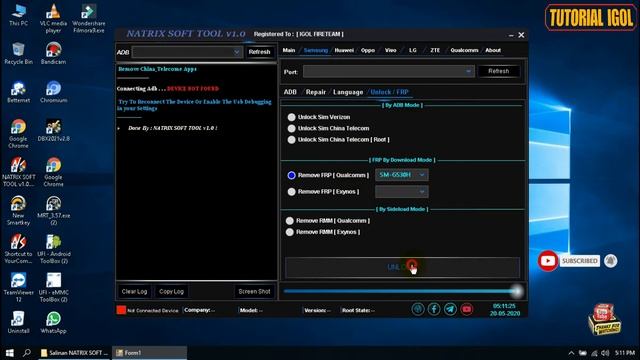Click the UNLOCK button
The image size is (640, 360).
pyautogui.click(x=402, y=267)
